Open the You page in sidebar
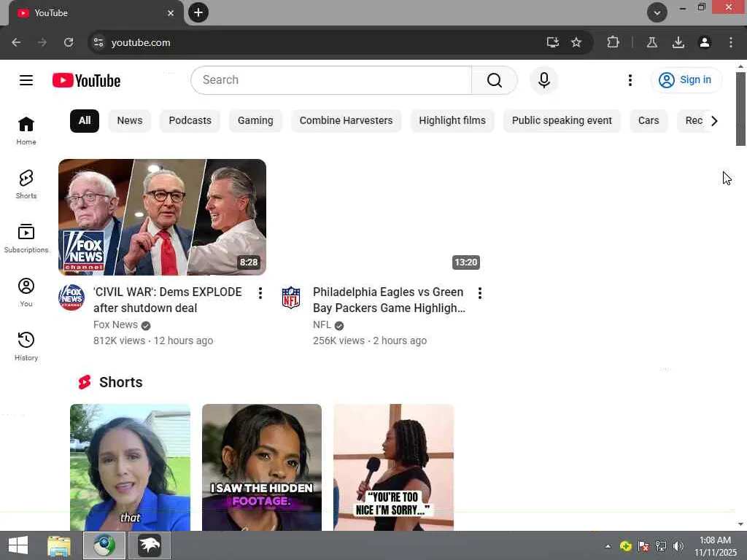747x560 pixels. point(26,292)
